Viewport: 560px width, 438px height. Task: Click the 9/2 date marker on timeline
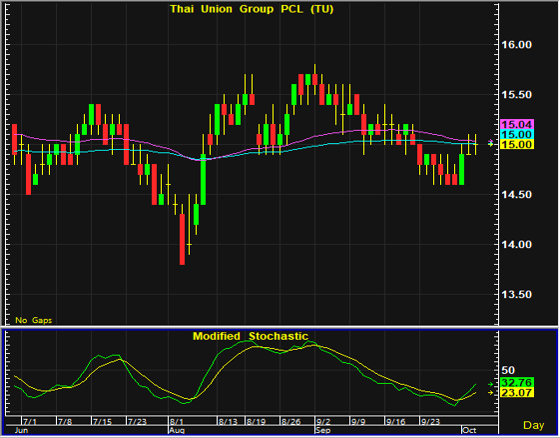pyautogui.click(x=324, y=422)
